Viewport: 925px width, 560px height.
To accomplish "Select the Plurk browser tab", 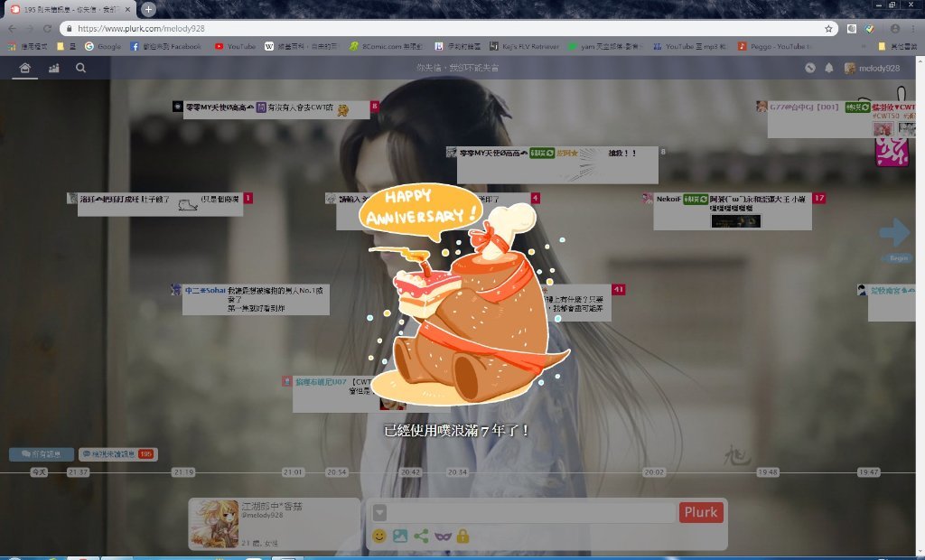I will [x=70, y=9].
